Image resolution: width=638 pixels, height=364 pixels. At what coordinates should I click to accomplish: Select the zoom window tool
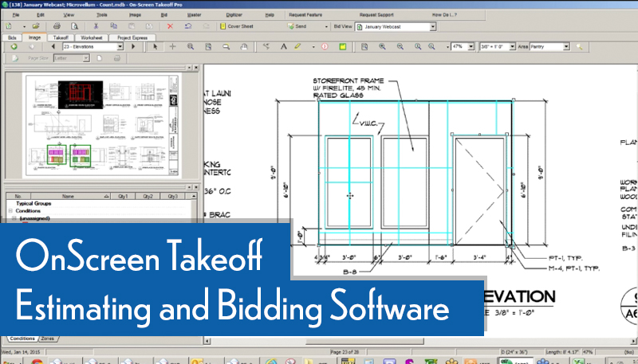pos(226,47)
